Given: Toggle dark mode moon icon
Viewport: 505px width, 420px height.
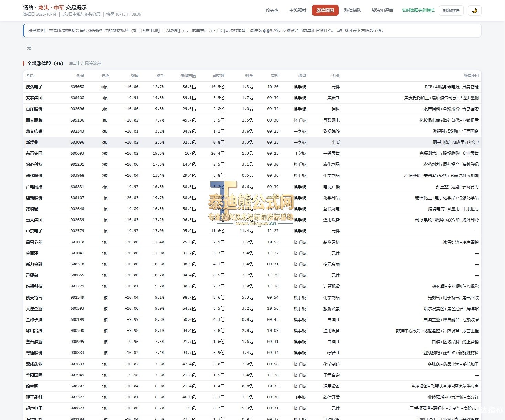Looking at the screenshot, I should pos(474,10).
